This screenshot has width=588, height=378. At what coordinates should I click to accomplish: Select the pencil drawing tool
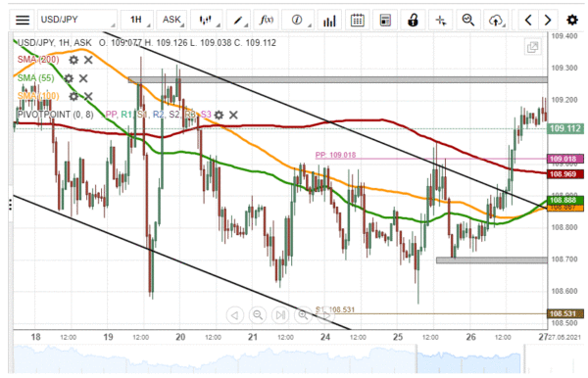point(238,20)
